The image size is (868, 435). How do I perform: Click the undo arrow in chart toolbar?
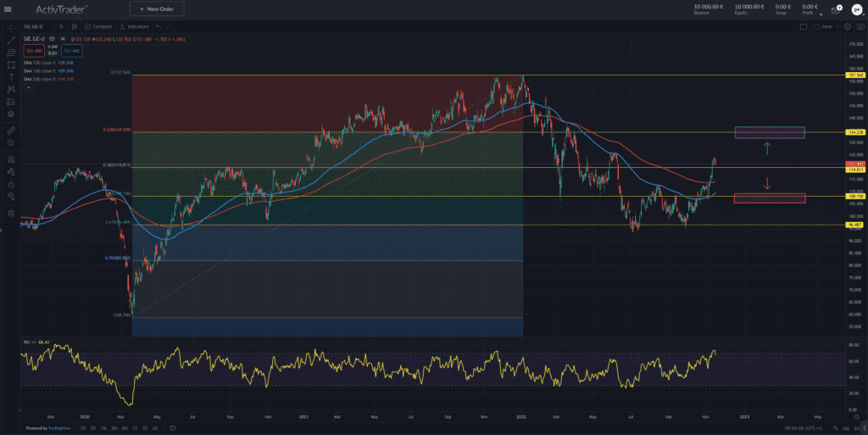pyautogui.click(x=158, y=26)
